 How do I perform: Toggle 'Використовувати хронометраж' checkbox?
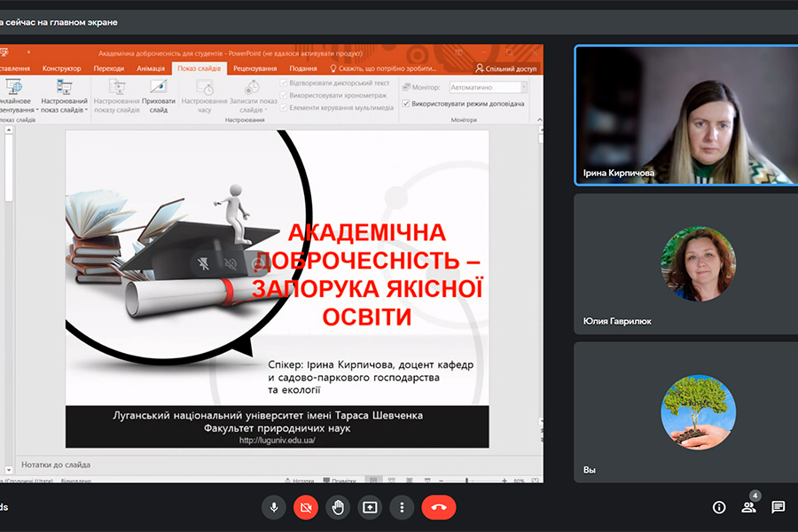(x=284, y=95)
